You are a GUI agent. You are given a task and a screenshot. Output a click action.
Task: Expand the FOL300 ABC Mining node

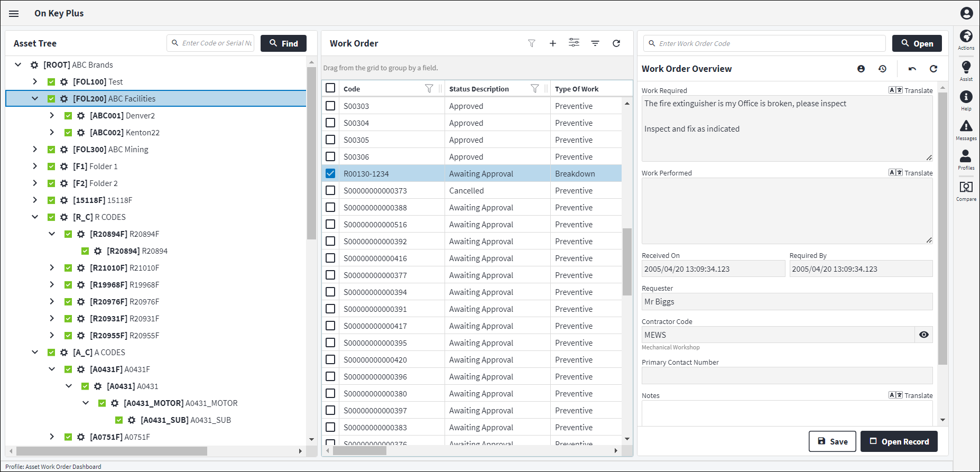click(35, 150)
